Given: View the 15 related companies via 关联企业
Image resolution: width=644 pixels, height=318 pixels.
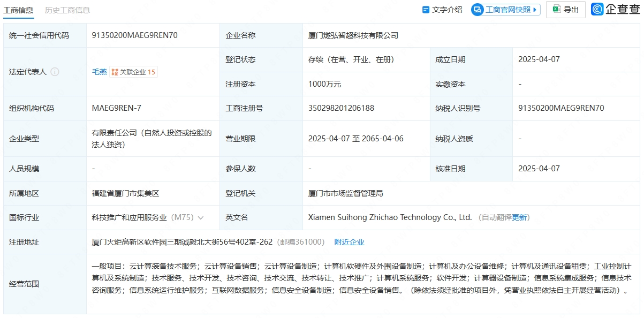Looking at the screenshot, I should (x=133, y=72).
